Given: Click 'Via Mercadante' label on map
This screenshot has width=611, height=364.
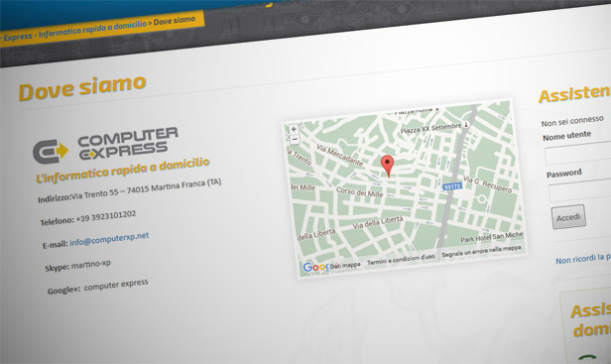Looking at the screenshot, I should click(340, 155).
